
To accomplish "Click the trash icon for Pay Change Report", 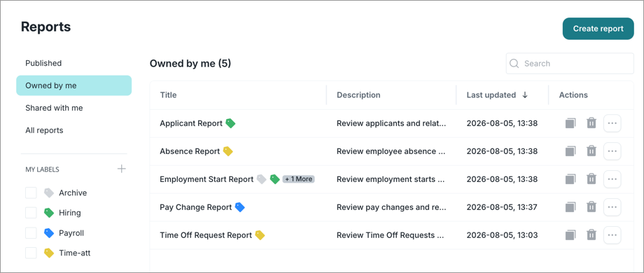I will pos(591,207).
